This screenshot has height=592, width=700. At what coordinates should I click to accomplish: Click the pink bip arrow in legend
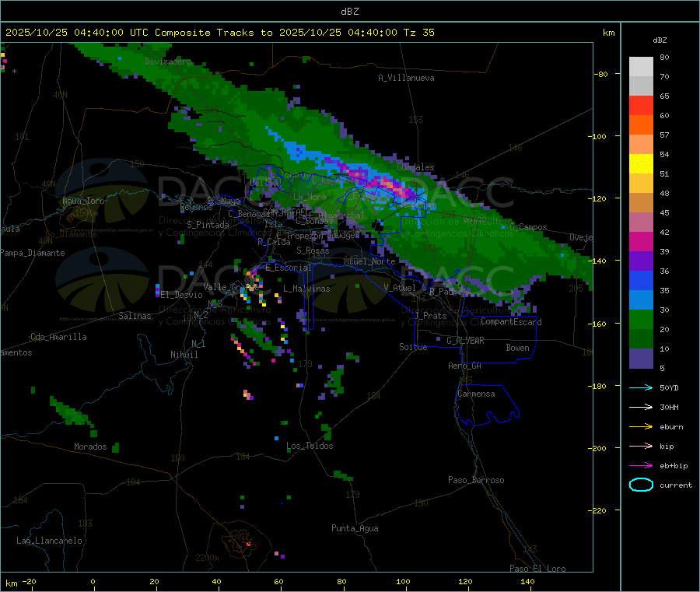tap(641, 446)
